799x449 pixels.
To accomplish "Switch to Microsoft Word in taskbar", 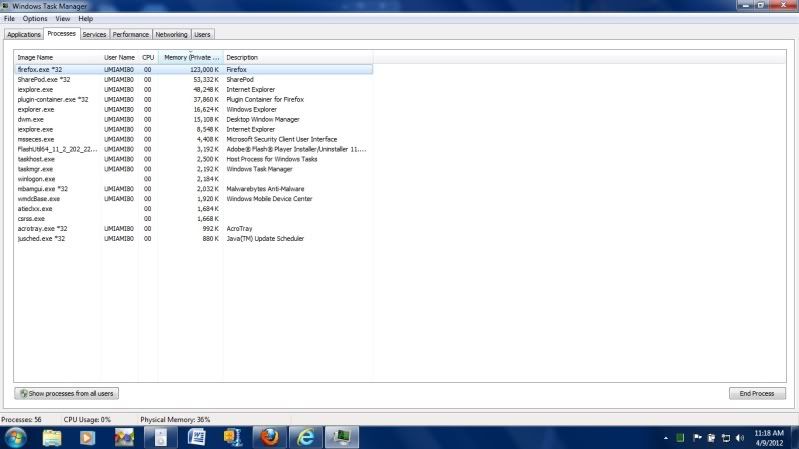I will pos(196,437).
